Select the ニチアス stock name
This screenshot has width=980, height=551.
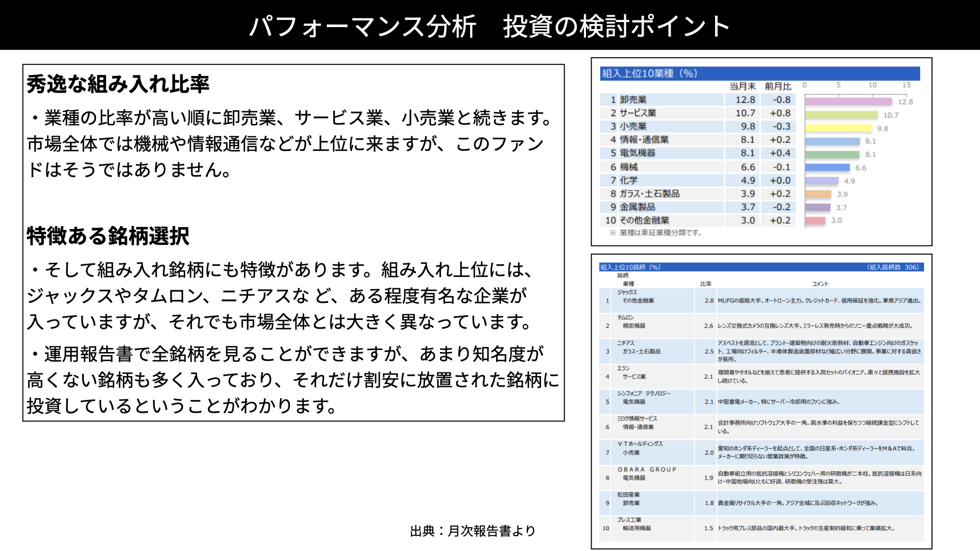[626, 343]
